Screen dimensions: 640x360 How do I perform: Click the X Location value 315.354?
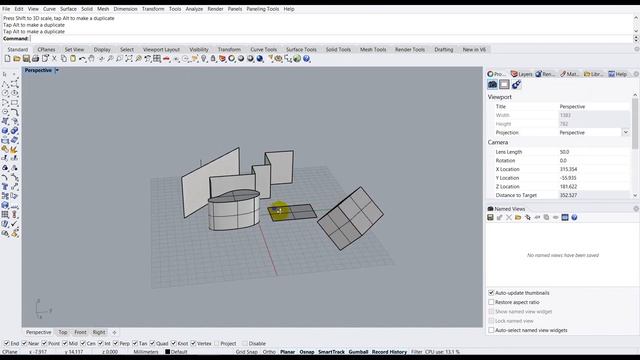tap(594, 169)
